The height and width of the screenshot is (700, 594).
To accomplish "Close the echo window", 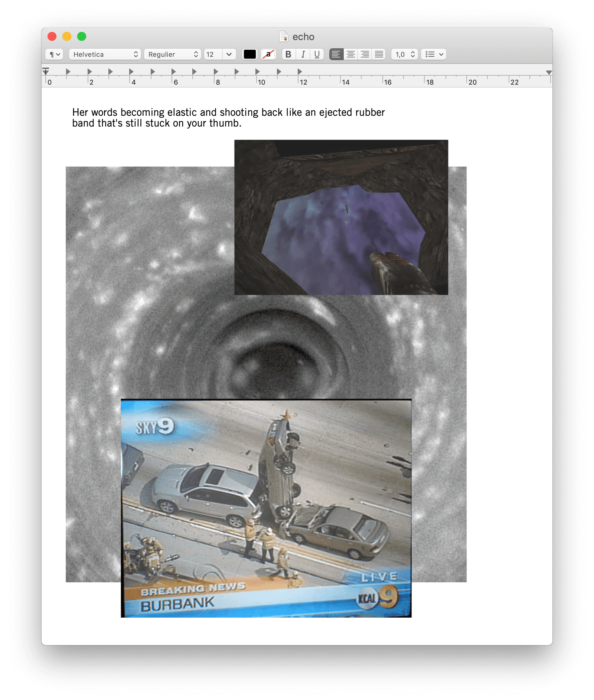I will point(52,36).
